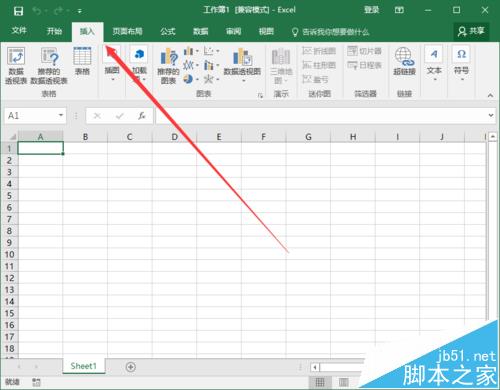This screenshot has width=500, height=390.
Task: Click the 柱形图 sparkline button
Action: pos(319,65)
